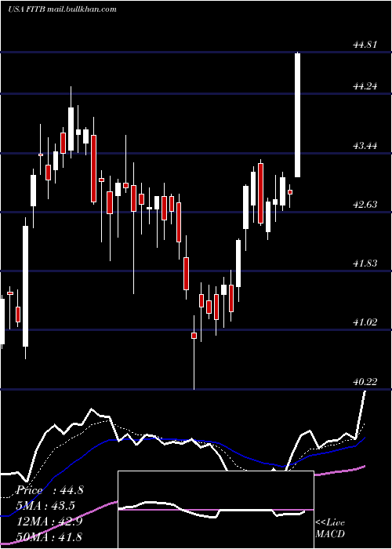Click the '<<Live MACD' label
This screenshot has width=392, height=549.
330,529
